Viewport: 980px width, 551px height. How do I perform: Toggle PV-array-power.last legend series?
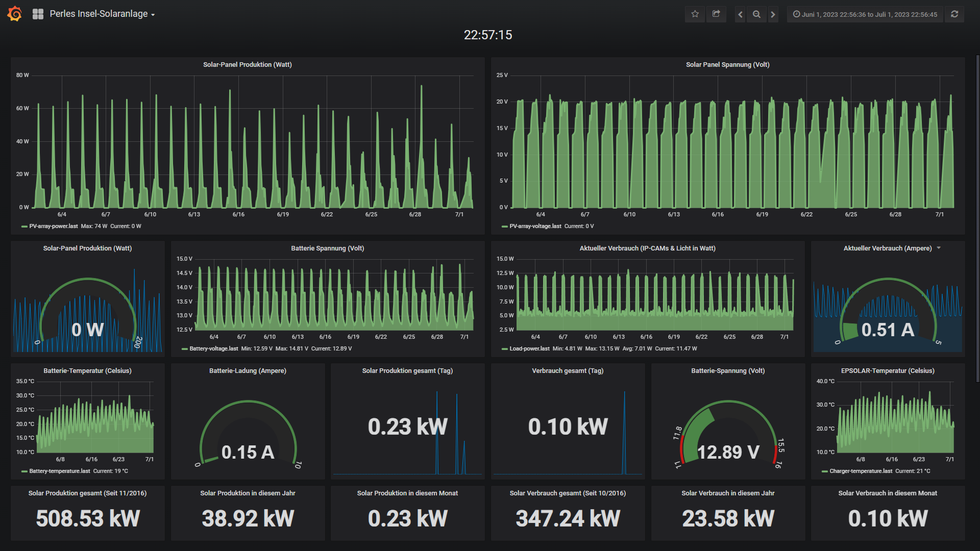click(54, 226)
